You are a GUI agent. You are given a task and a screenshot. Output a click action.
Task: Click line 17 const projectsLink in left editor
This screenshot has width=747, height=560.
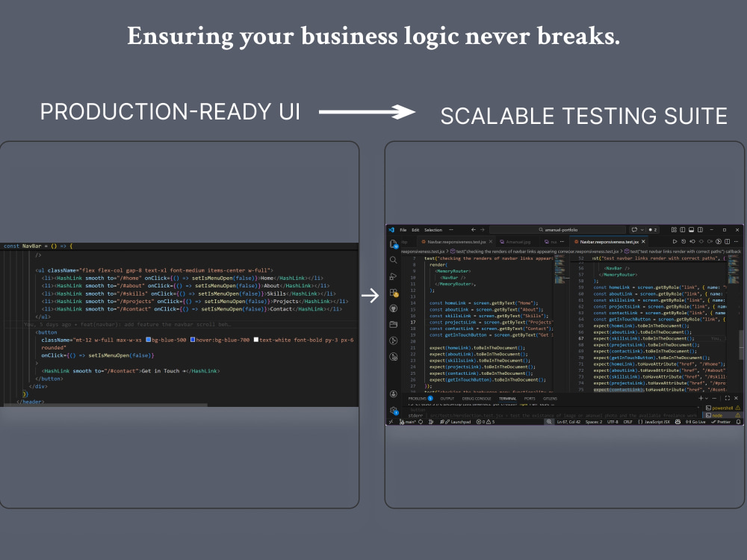[x=490, y=323]
